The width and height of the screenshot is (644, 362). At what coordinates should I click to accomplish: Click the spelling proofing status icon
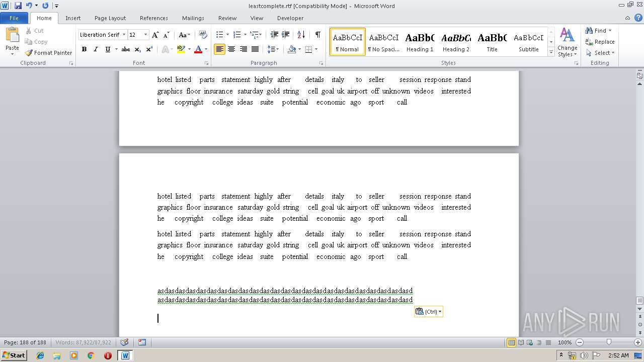coord(124,342)
